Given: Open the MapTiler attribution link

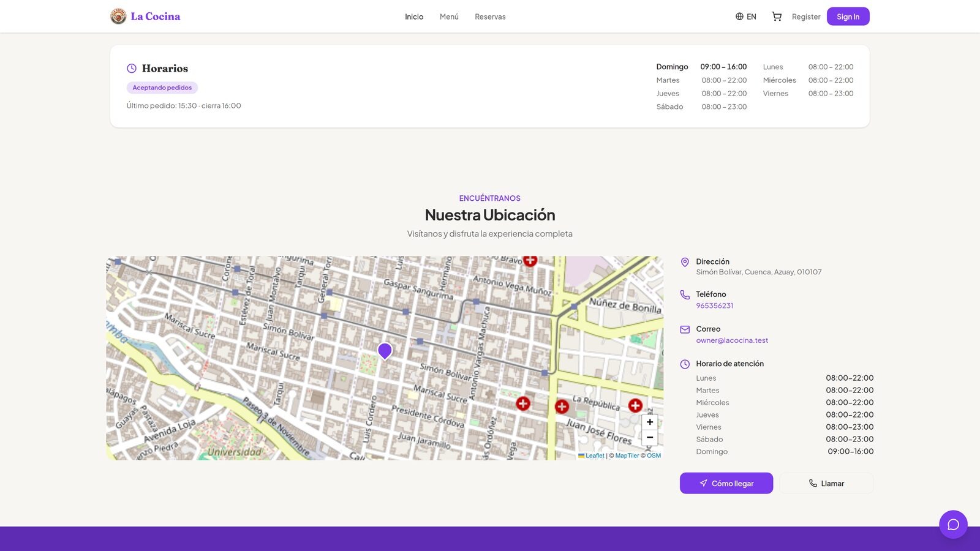Looking at the screenshot, I should coord(627,455).
